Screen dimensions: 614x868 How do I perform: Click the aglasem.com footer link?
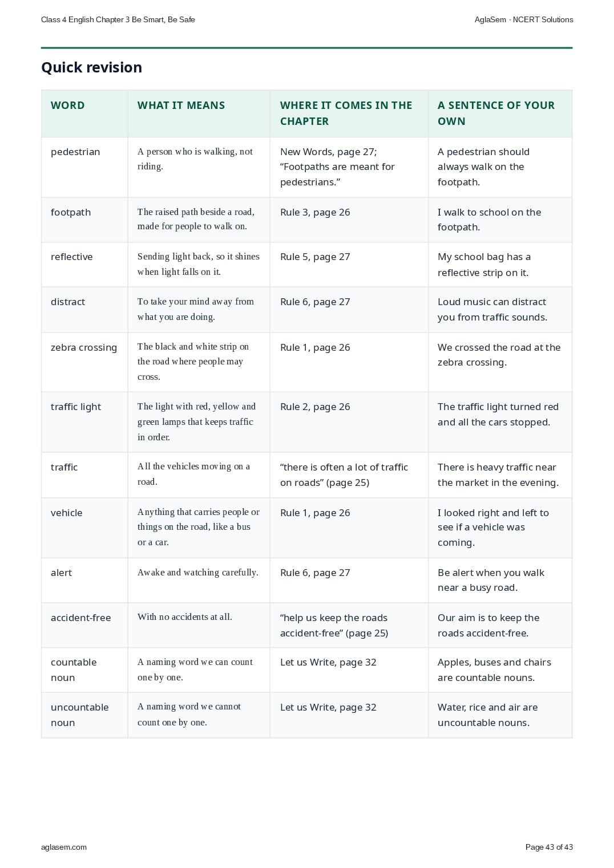click(64, 847)
